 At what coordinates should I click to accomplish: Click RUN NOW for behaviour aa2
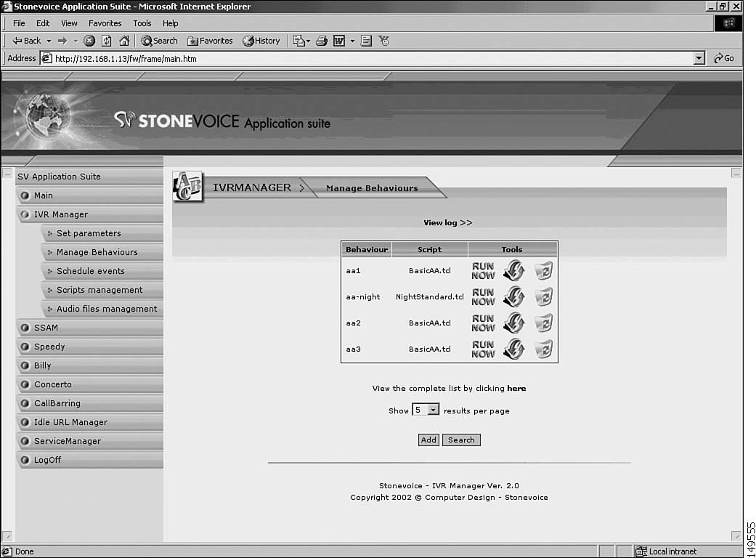[483, 323]
